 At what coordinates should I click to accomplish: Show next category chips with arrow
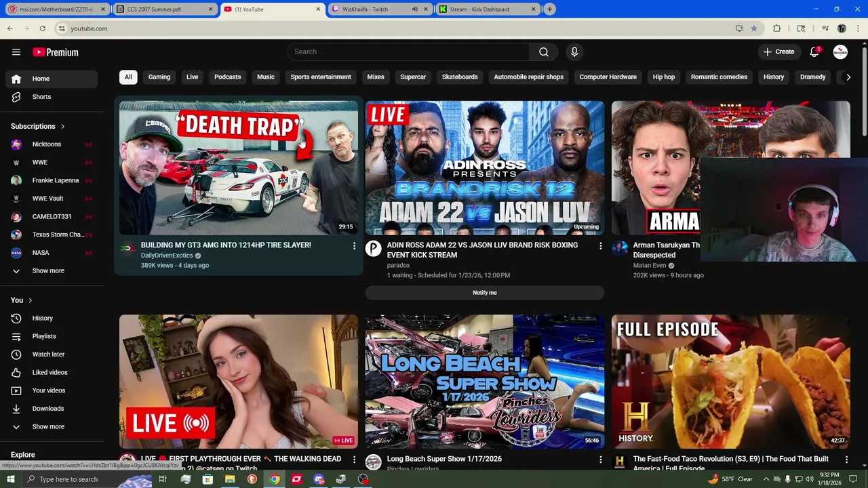coord(848,77)
